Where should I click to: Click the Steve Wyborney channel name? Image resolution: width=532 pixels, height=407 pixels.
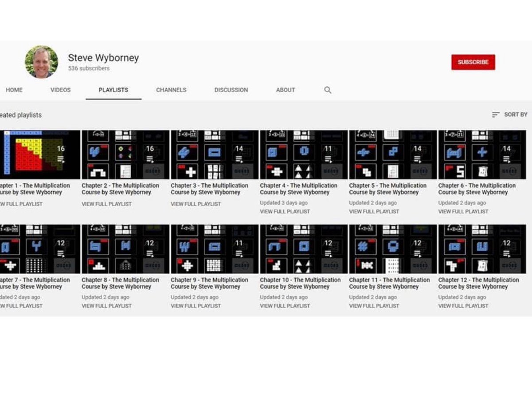(x=103, y=58)
